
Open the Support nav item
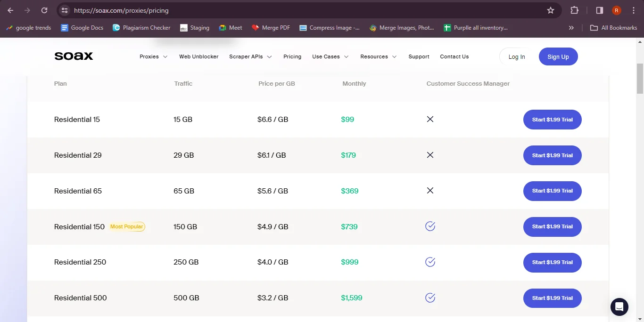[419, 56]
